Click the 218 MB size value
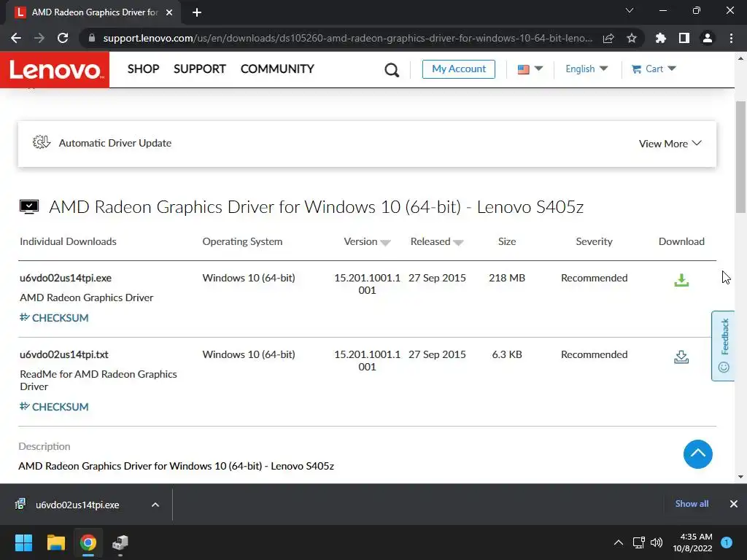Screen dimensions: 747x560 click(x=506, y=278)
